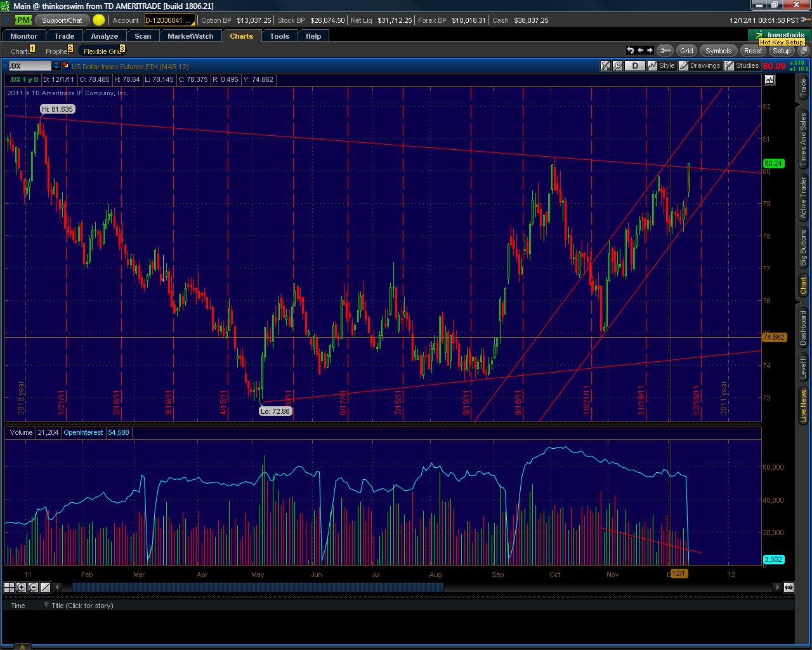Click the double chevron up at bottom left
The width and height of the screenshot is (812, 650).
(22, 647)
